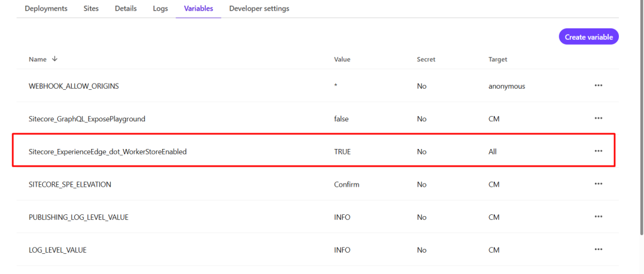Click ellipsis icon for SITECORE_SPE_ELEVATION

click(x=598, y=184)
